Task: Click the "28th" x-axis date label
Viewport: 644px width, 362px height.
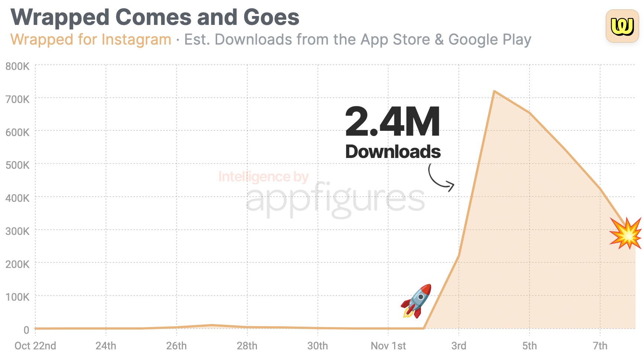Action: [x=247, y=346]
